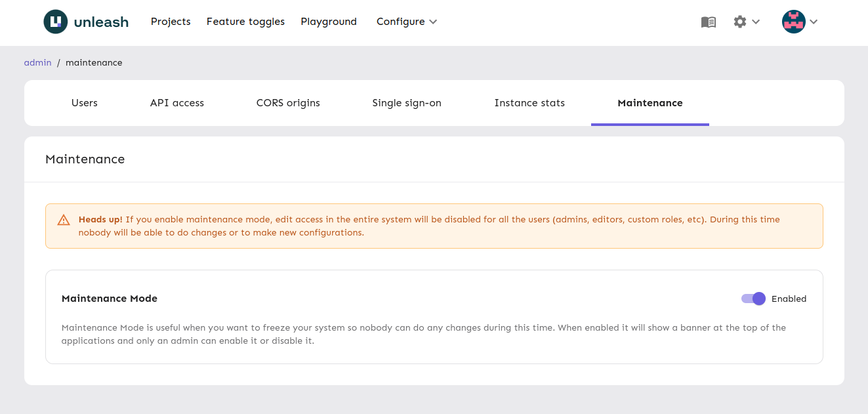Open the API access section
This screenshot has width=868, height=414.
(176, 103)
